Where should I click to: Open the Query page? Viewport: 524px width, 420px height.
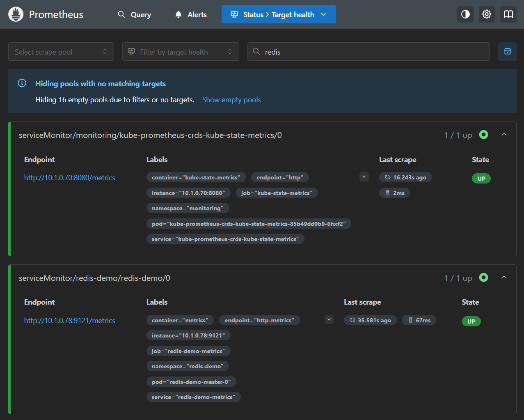coord(135,14)
